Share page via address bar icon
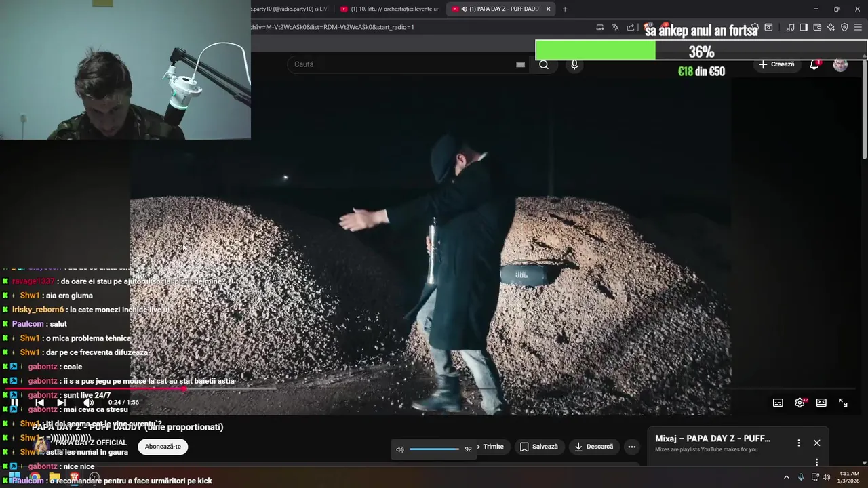The height and width of the screenshot is (488, 868). click(x=631, y=27)
